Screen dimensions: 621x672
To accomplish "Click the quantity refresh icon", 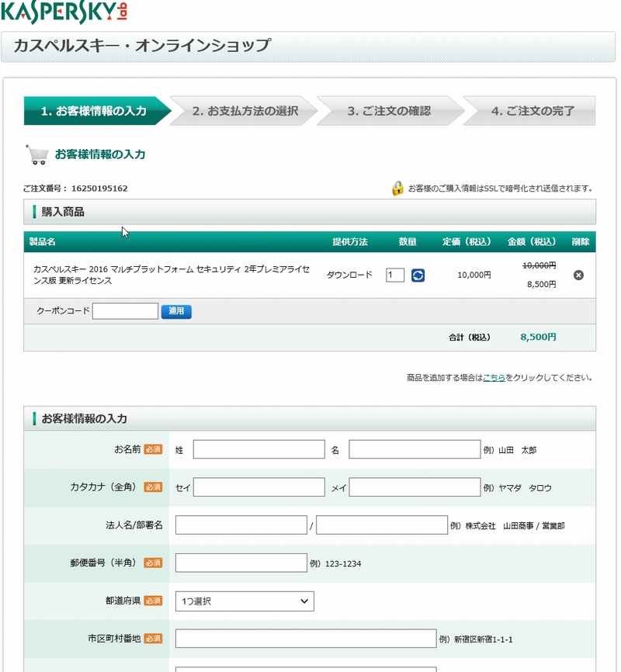I will tap(418, 275).
